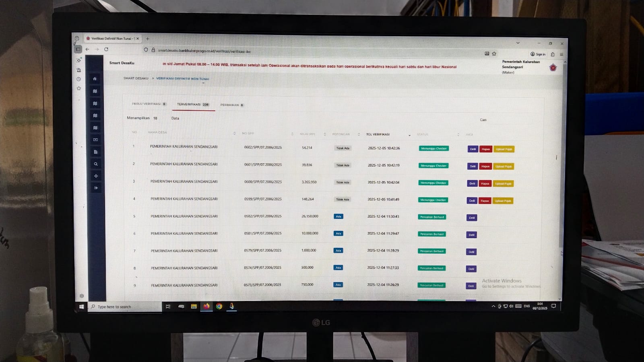Click the logout arrow icon in sidebar
The height and width of the screenshot is (362, 644).
(96, 188)
